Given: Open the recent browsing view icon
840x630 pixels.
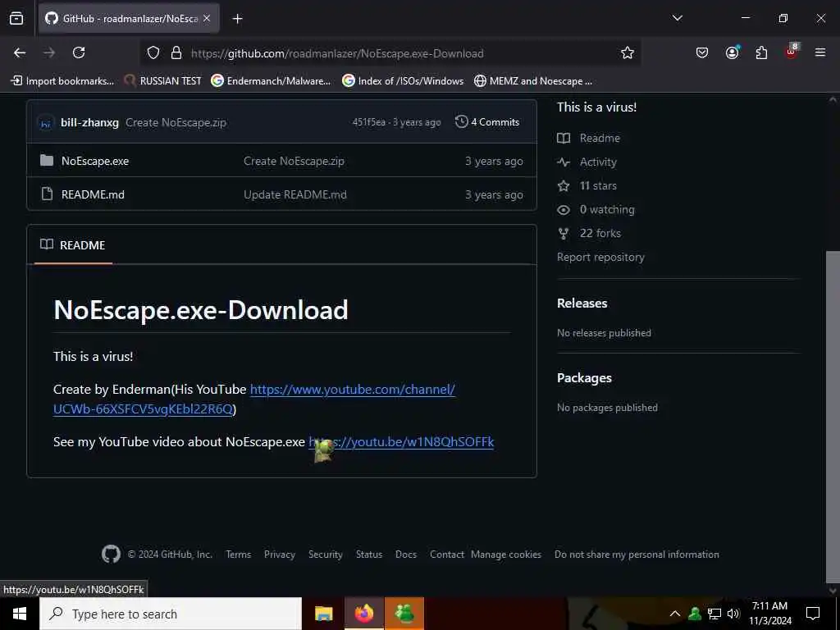Looking at the screenshot, I should coord(16,18).
